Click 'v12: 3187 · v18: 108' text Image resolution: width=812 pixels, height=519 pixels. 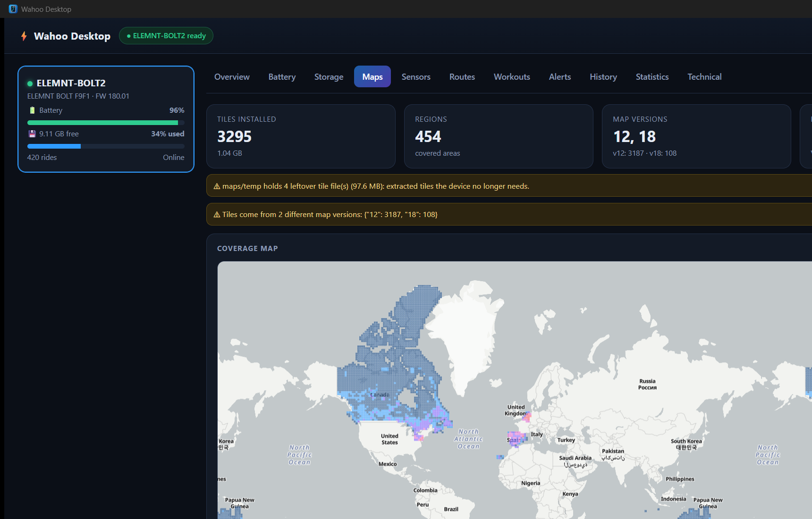pyautogui.click(x=645, y=153)
